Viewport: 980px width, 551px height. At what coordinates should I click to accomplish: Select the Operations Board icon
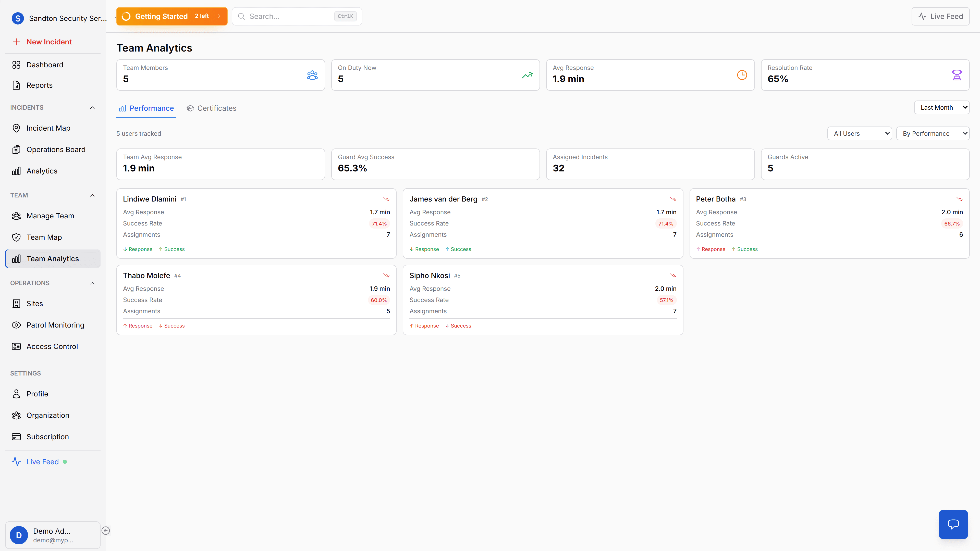(16, 149)
